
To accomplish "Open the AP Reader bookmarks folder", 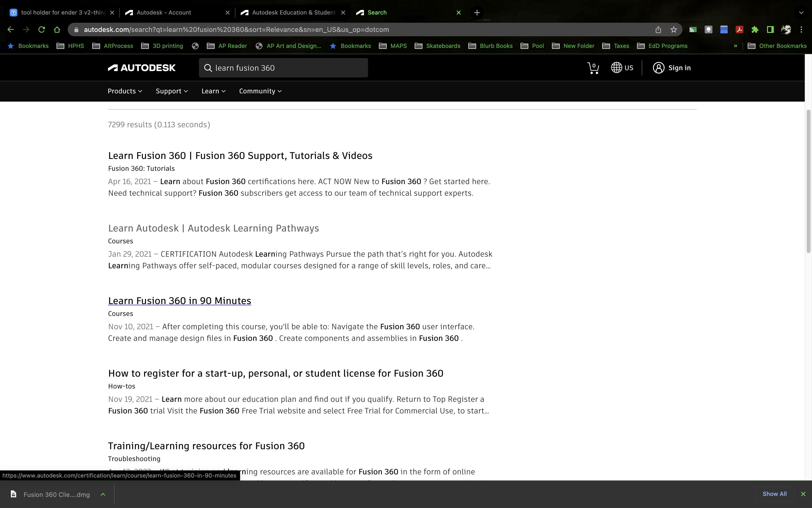I will pos(227,46).
